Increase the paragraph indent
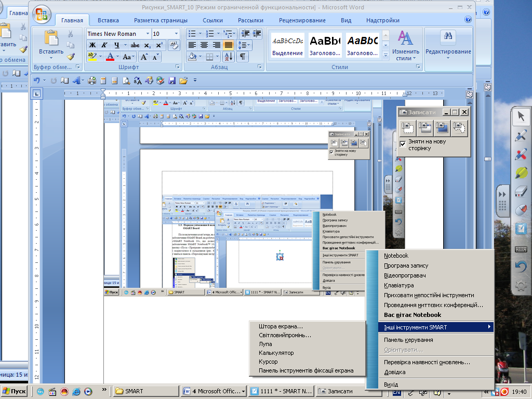Viewport: 532px width, 399px height. 257,34
